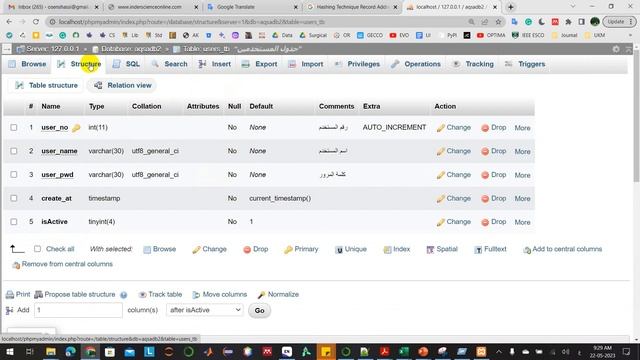
Task: Add Unique index to selected columns
Action: tap(351, 249)
